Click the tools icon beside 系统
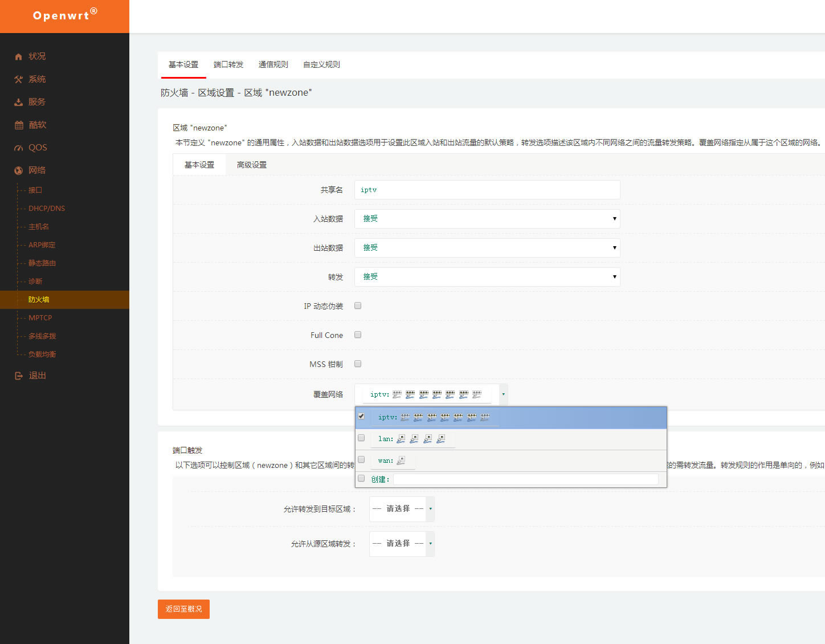 pos(18,79)
